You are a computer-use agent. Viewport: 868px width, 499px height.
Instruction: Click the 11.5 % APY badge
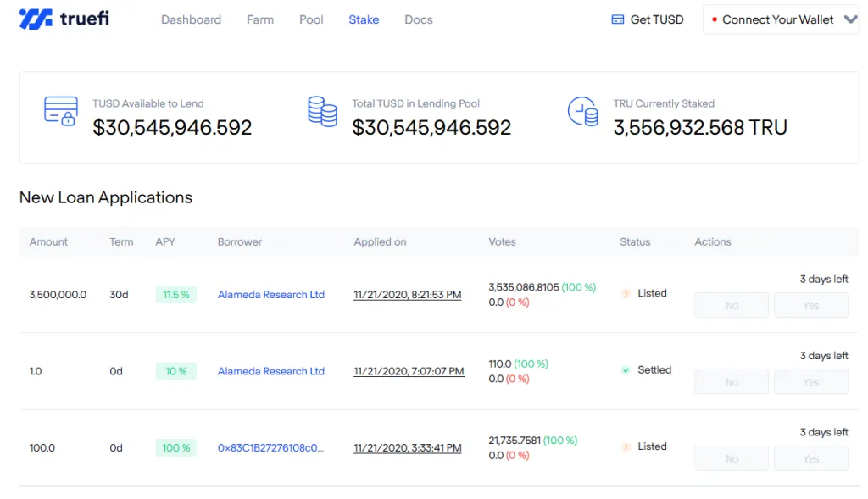pyautogui.click(x=176, y=294)
